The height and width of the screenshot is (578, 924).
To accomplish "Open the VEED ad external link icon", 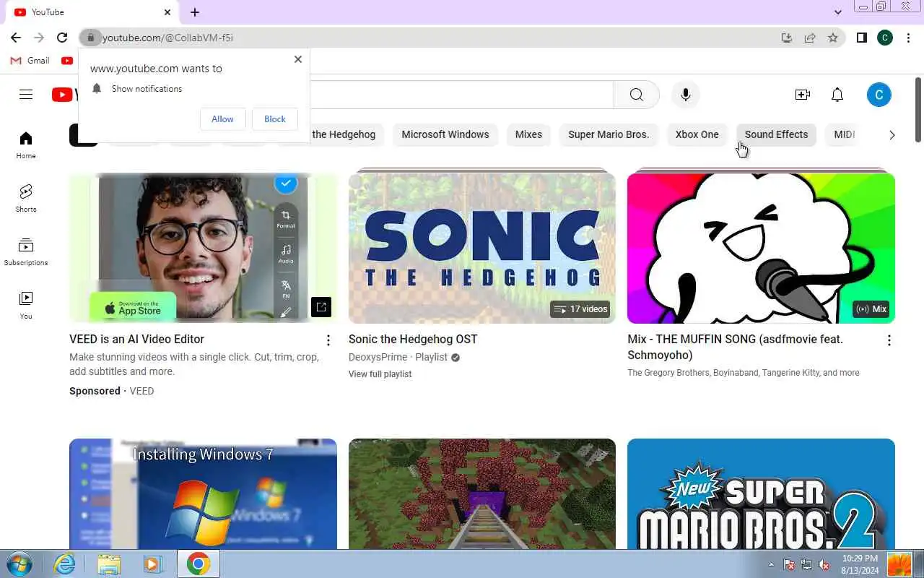I will coord(321,307).
